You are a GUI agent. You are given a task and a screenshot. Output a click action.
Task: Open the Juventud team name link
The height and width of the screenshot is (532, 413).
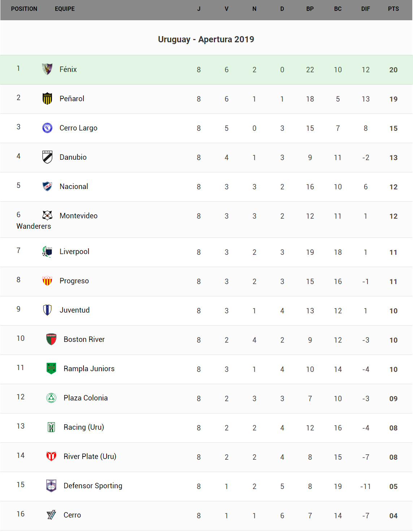[74, 310]
